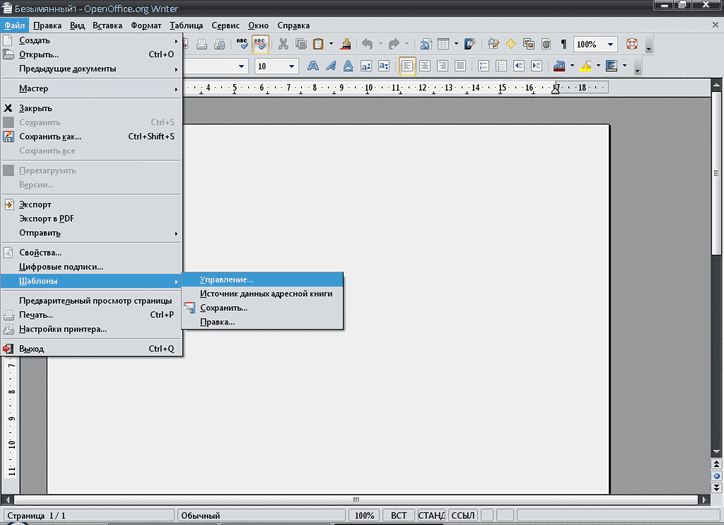Open the Redo history dropdown arrow

point(407,44)
